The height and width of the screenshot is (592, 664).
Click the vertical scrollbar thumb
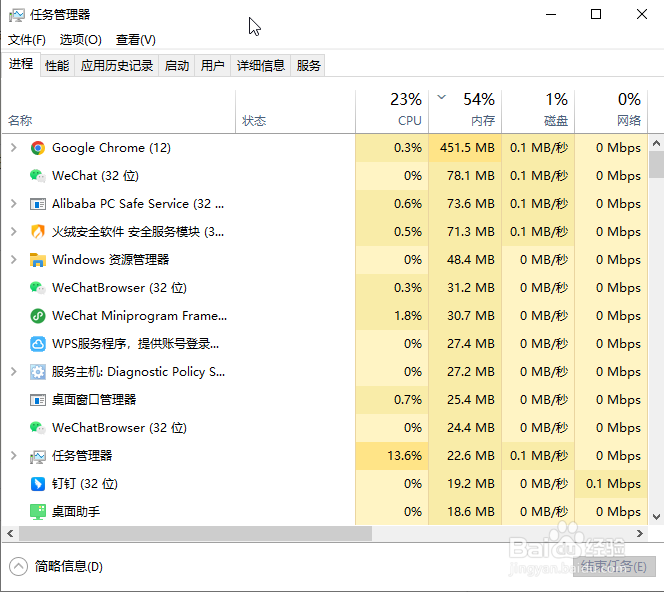(656, 163)
